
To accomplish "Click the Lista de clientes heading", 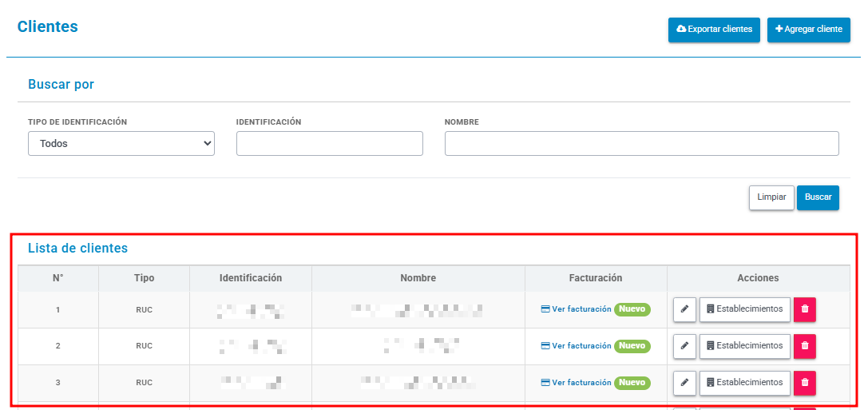I will coord(78,249).
